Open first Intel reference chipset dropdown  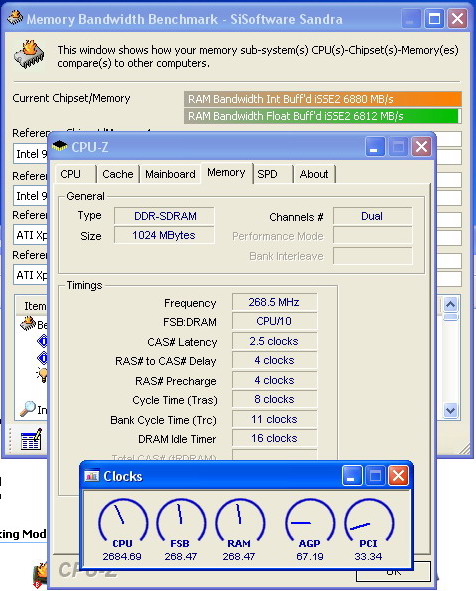pos(31,154)
